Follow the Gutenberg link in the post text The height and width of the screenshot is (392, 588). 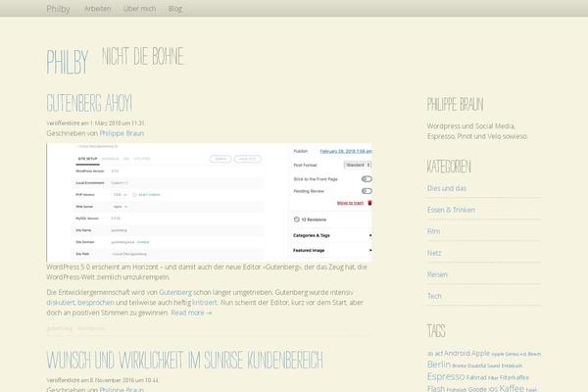(175, 292)
